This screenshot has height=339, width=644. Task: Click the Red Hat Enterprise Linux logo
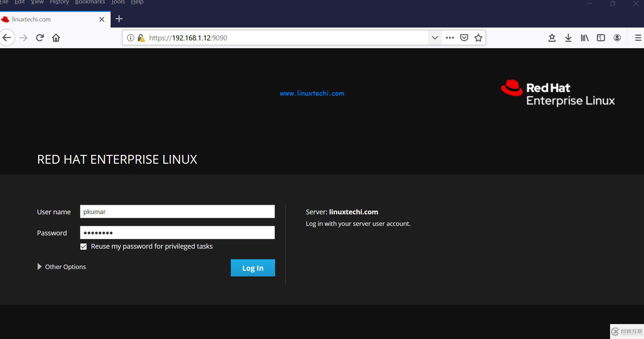click(x=558, y=93)
